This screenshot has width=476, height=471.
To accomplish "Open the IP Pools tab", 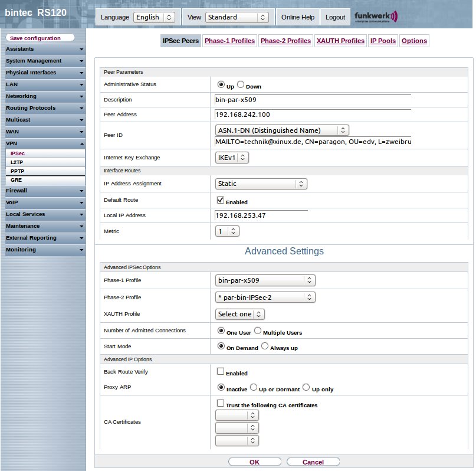I will pyautogui.click(x=382, y=41).
